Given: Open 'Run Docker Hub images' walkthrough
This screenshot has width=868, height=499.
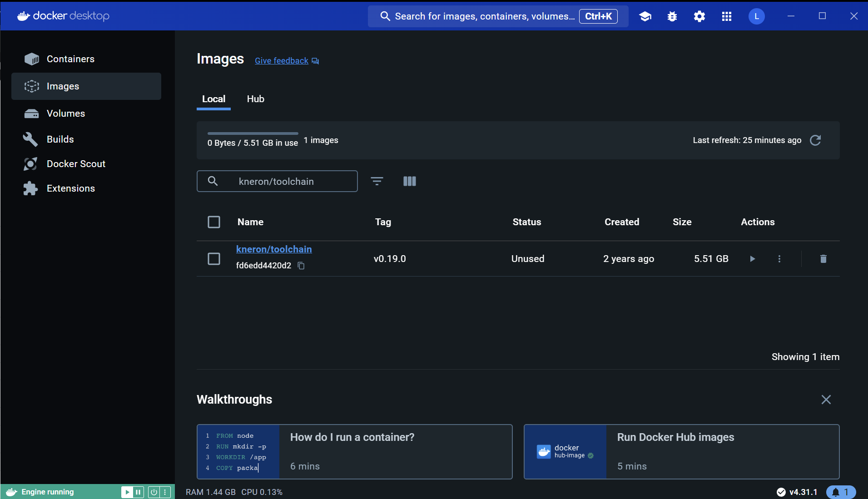Looking at the screenshot, I should click(682, 452).
